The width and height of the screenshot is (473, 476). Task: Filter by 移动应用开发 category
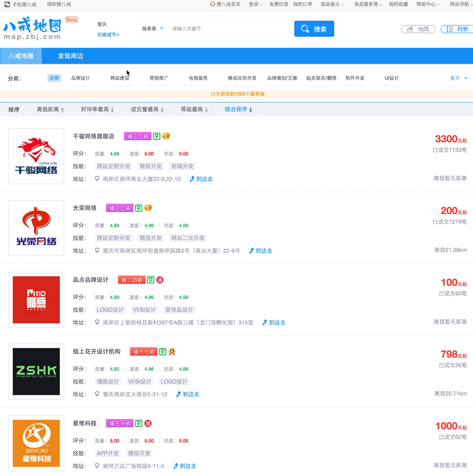[x=242, y=78]
